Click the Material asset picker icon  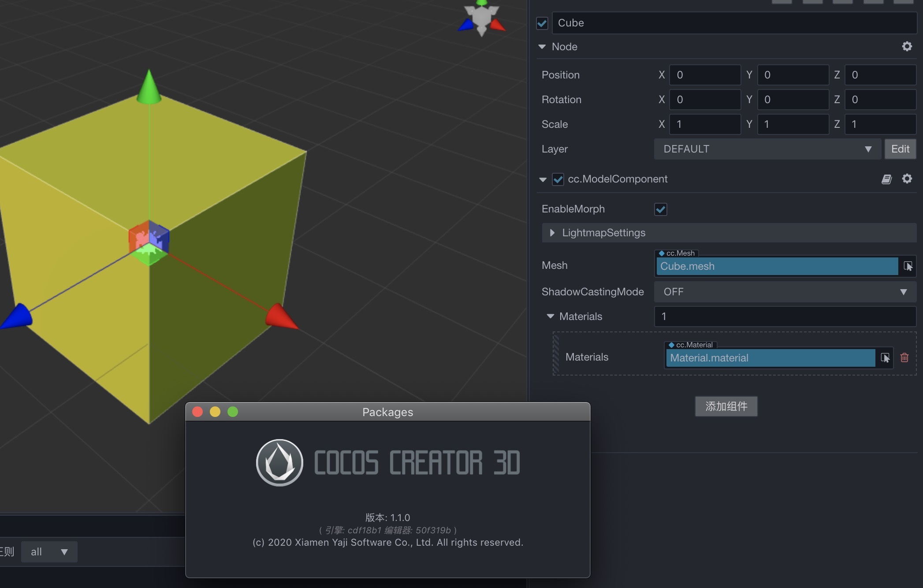point(885,357)
